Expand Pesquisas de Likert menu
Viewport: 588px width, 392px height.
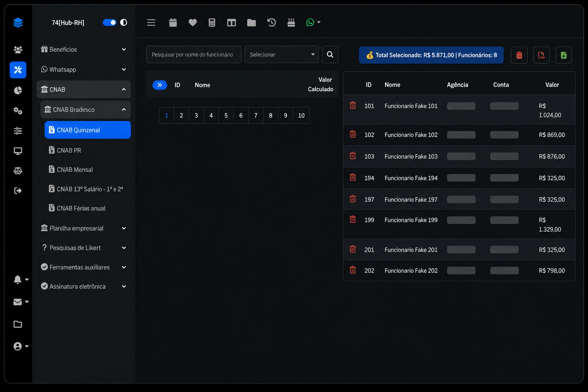click(84, 248)
